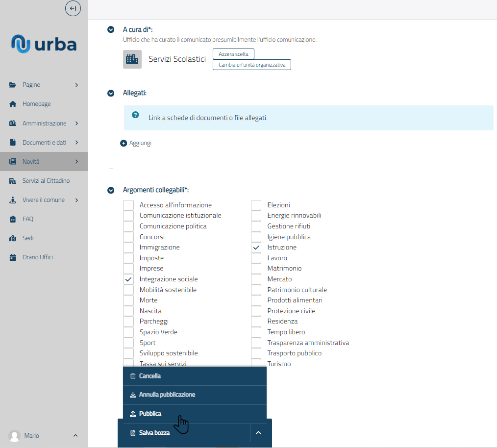Click the Azzera scelta button
The width and height of the screenshot is (497, 448).
pyautogui.click(x=233, y=54)
